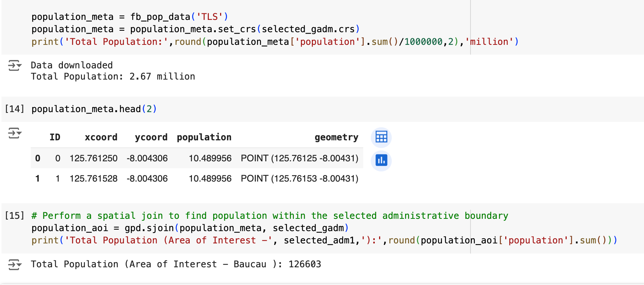Select row index 0 in the table
644x285 pixels.
tap(38, 158)
